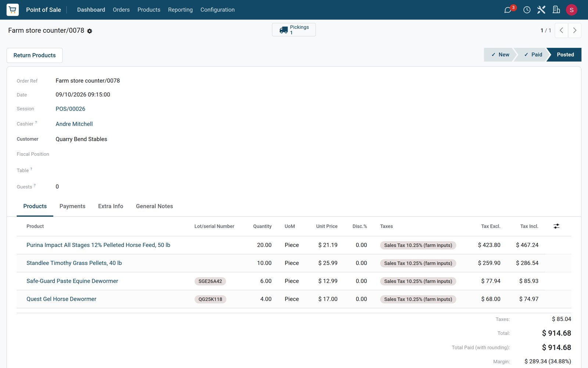588x368 pixels.
Task: Open column settings adjust icon in table header
Action: tap(556, 226)
